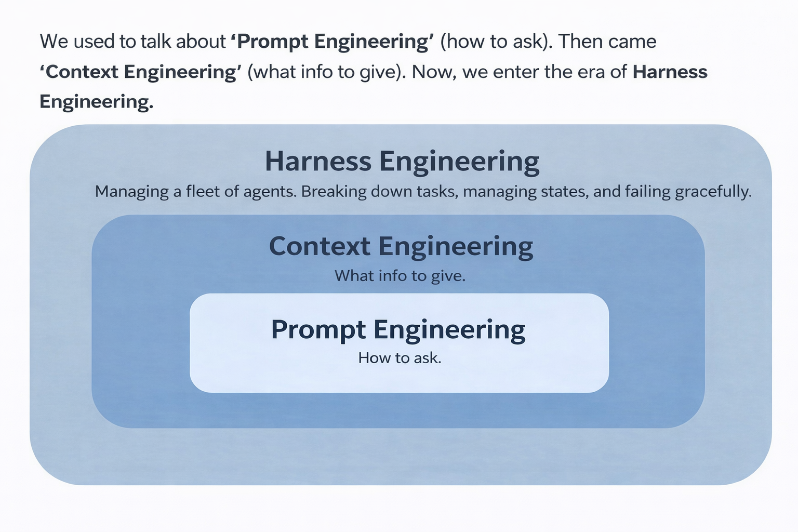Click 'Managing a fleet of agents.' sentence
The height and width of the screenshot is (532, 798).
(x=196, y=192)
